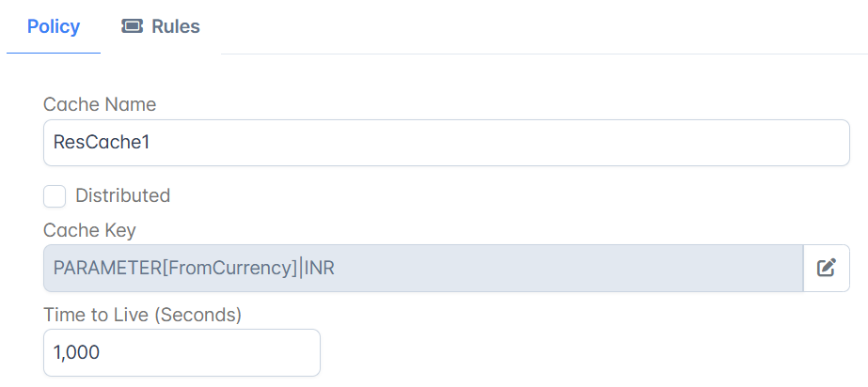Click the 1,000 value in Time to Live
This screenshot has height=387, width=868.
pos(76,353)
